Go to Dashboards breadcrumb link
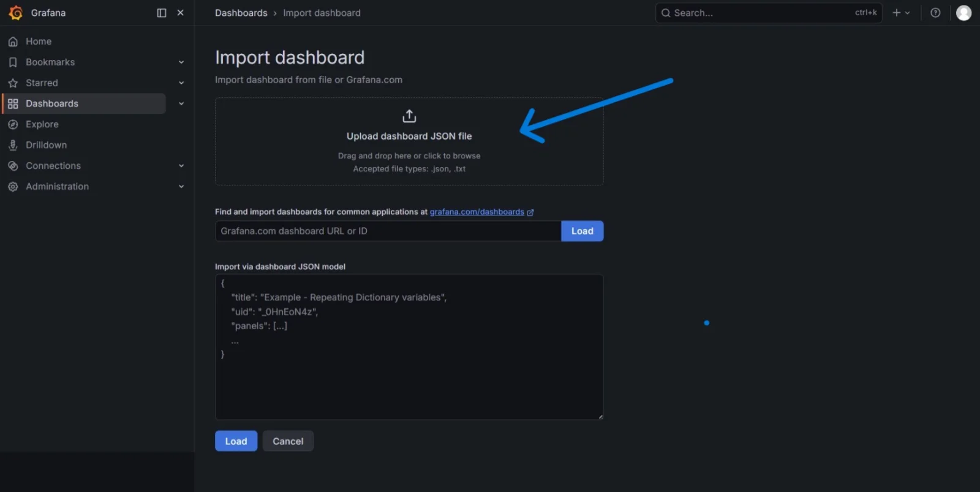 tap(241, 13)
